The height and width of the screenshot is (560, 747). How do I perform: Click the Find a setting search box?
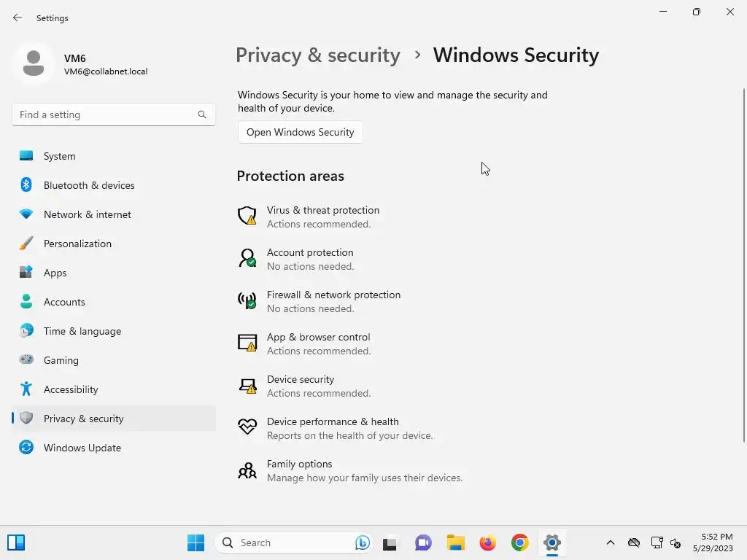click(107, 114)
